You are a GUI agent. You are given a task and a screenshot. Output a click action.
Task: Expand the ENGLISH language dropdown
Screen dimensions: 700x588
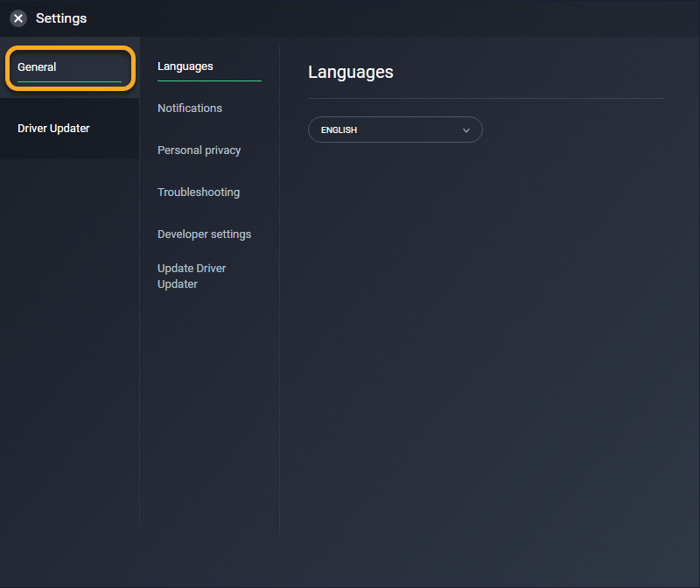[395, 129]
